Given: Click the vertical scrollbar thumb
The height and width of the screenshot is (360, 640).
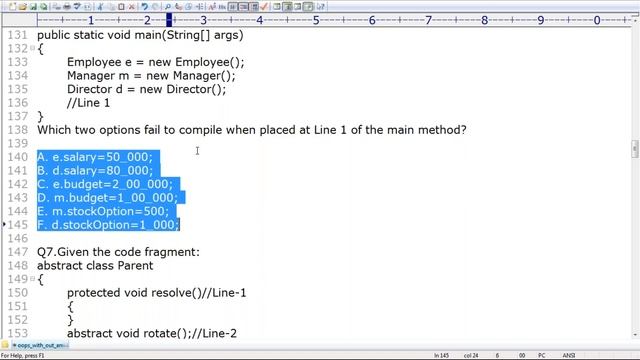Looking at the screenshot, I should coord(635,149).
